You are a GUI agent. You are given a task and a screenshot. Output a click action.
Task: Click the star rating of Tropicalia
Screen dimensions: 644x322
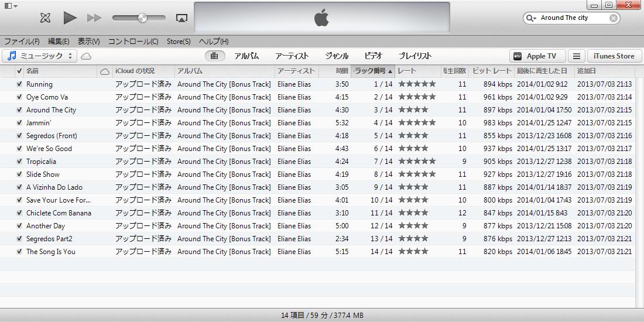(416, 162)
